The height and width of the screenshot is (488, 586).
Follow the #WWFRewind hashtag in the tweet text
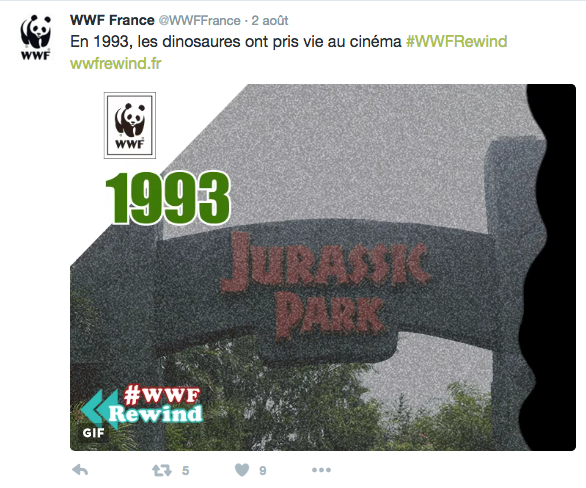coord(456,41)
